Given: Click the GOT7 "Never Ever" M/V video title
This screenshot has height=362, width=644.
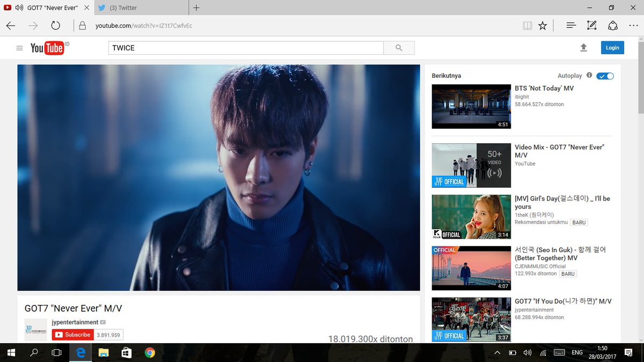Looking at the screenshot, I should [74, 308].
